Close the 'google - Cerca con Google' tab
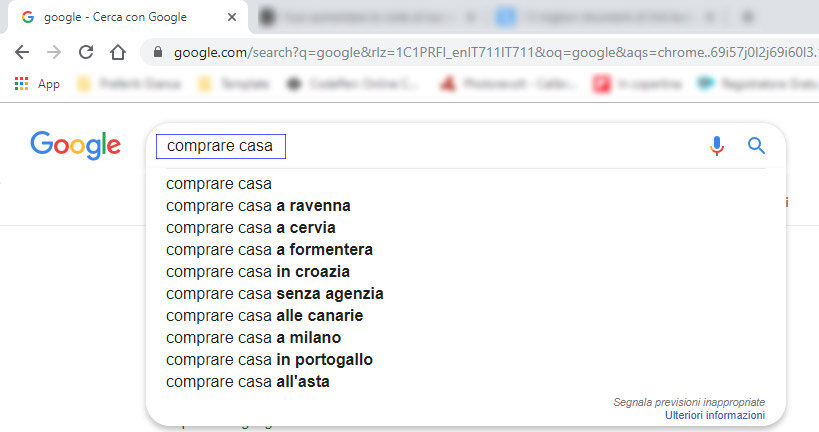819x432 pixels. click(232, 17)
